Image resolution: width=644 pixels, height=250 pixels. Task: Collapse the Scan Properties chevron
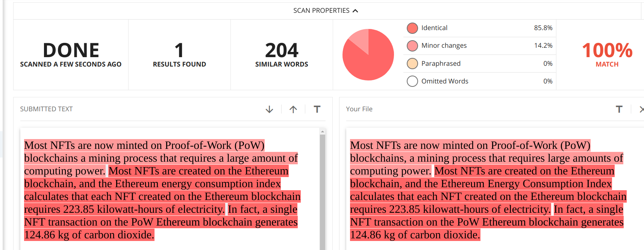[x=355, y=11]
